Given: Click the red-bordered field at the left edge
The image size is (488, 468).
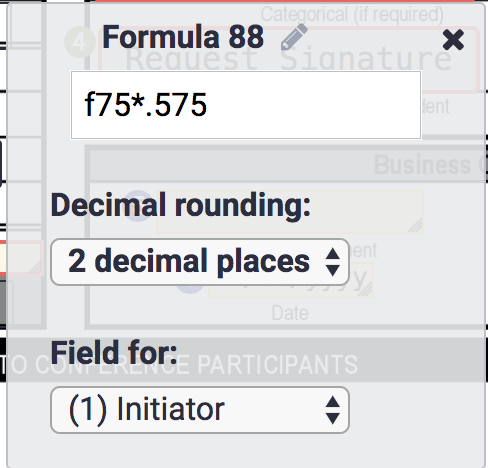Looking at the screenshot, I should (x=22, y=258).
